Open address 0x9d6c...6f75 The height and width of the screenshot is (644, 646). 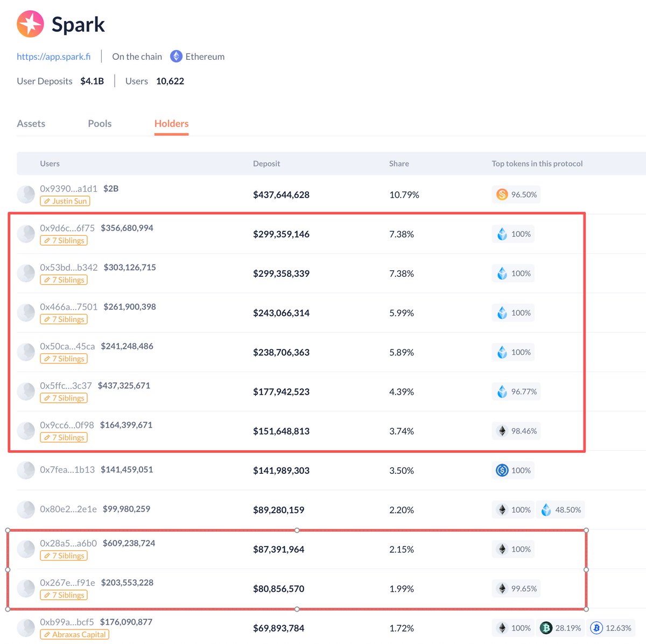point(67,228)
